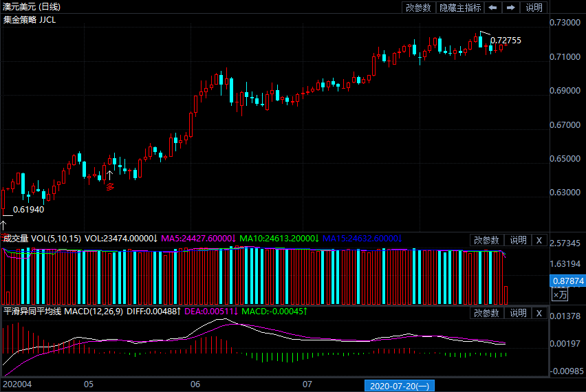Toggle 隐藏主指标 to hide main indicator
Screen dimensions: 586x392
[460, 8]
